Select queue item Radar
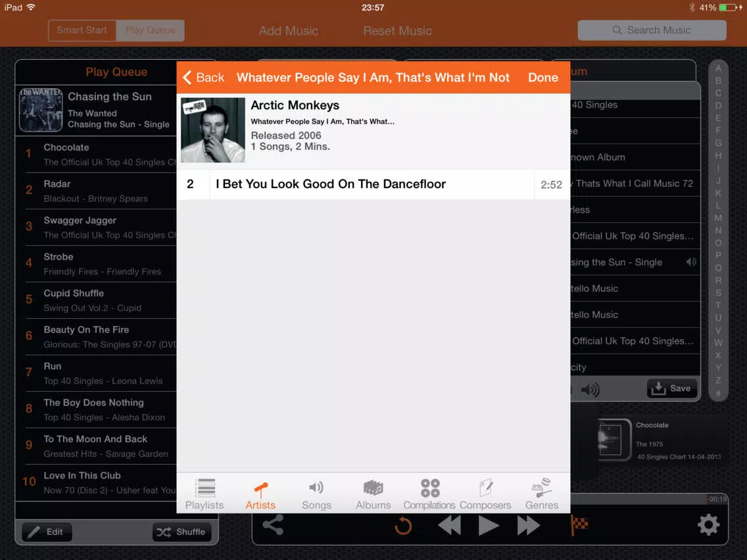The height and width of the screenshot is (560, 747). [96, 191]
